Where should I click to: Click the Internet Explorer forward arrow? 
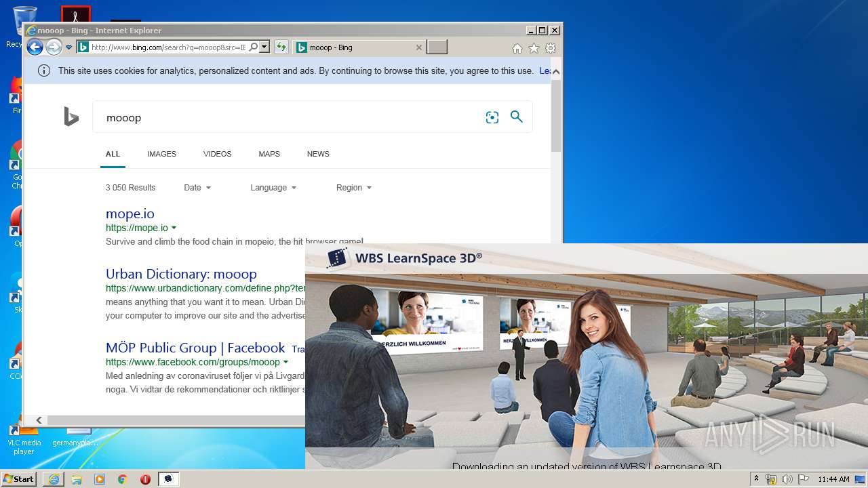click(x=54, y=47)
